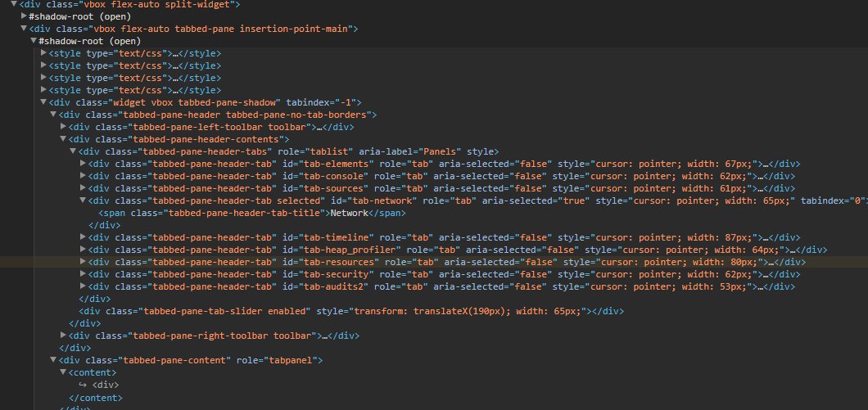Expand the tab-security div node

(x=83, y=274)
